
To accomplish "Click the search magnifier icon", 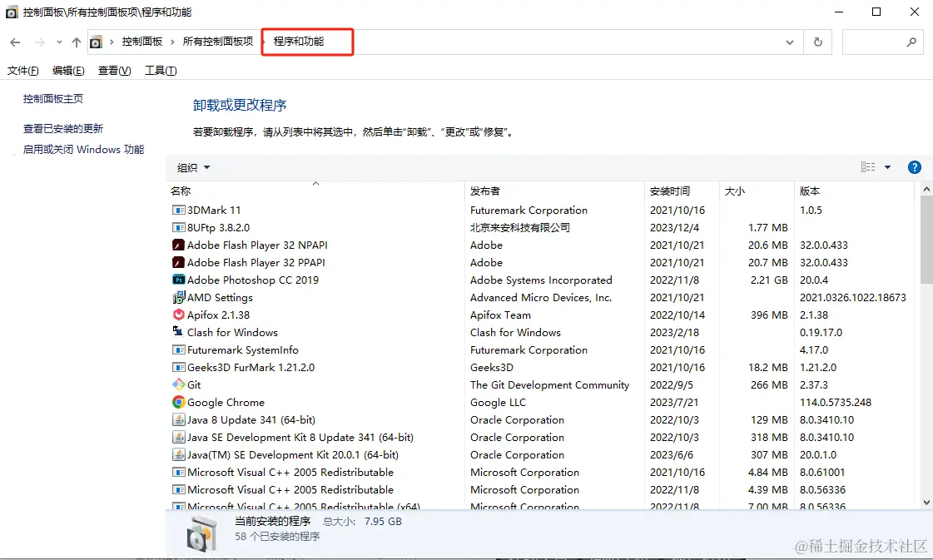I will (911, 42).
